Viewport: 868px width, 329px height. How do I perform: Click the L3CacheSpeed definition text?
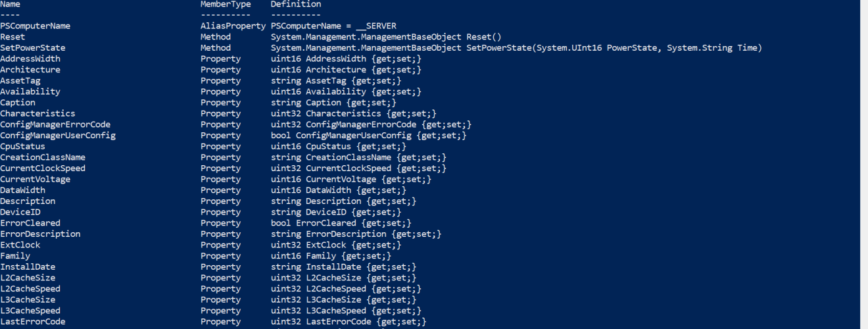tap(346, 311)
